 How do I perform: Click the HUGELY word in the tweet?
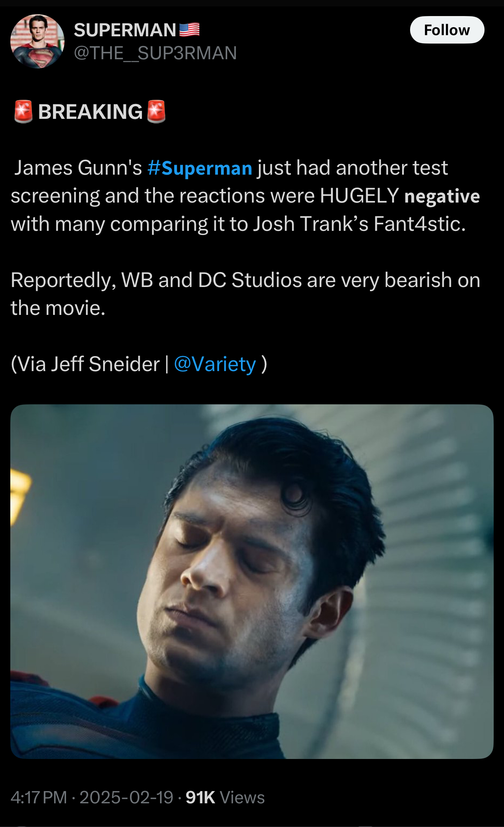pos(359,196)
